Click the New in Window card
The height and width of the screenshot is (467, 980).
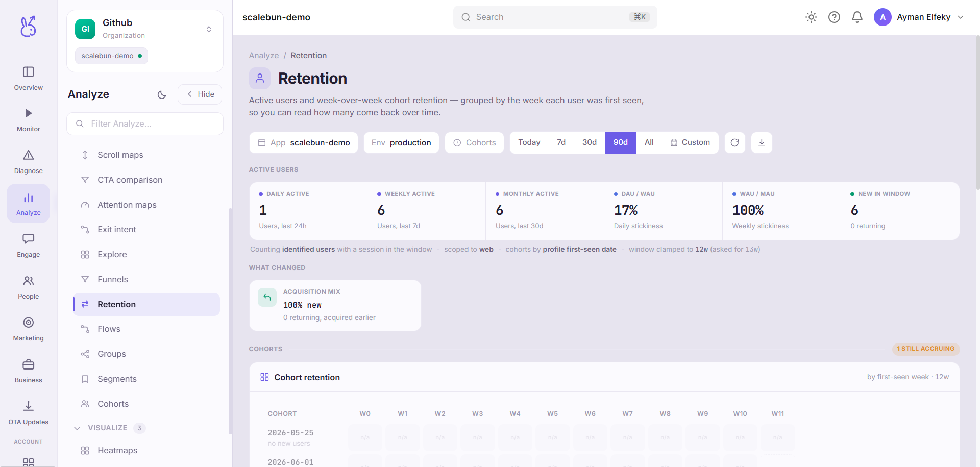[x=900, y=211]
